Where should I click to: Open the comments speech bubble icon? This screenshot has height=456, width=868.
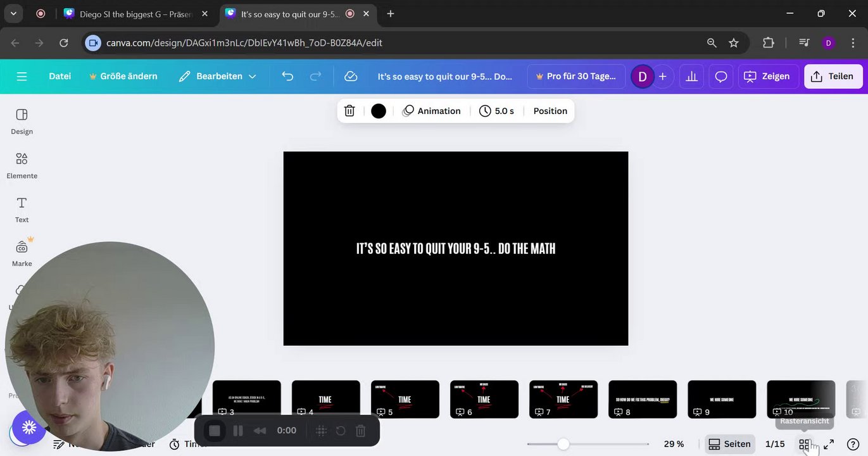click(720, 76)
